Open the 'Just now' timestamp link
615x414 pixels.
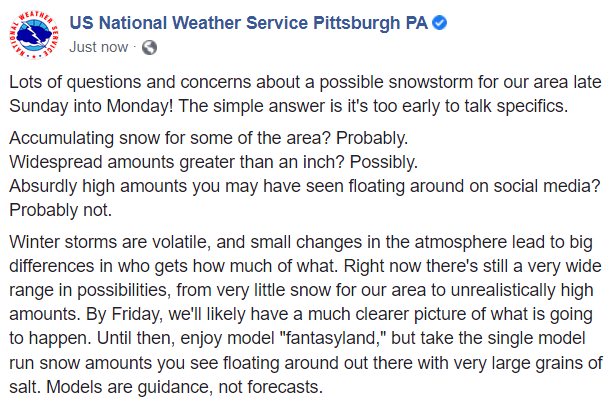pyautogui.click(x=99, y=47)
